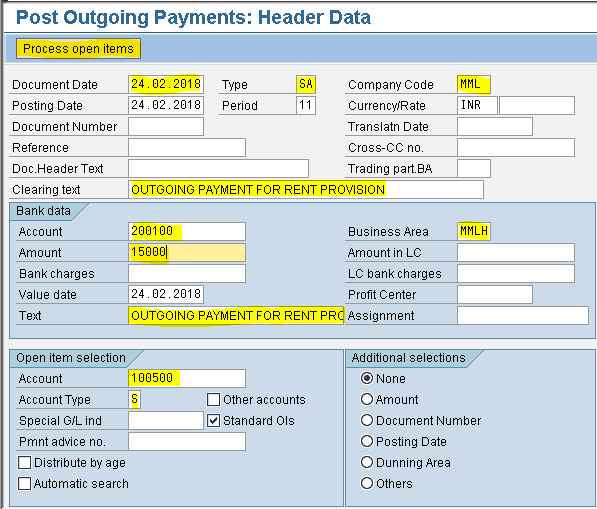Select the Company Code field MML
Viewport: 597px width, 509px height.
[474, 85]
